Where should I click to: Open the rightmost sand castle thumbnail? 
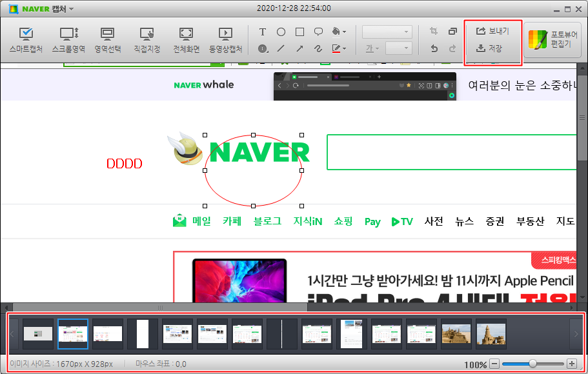point(491,334)
